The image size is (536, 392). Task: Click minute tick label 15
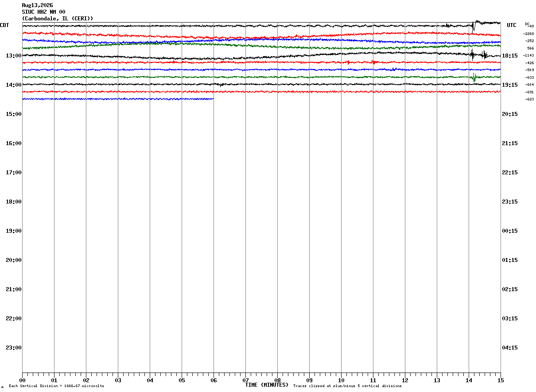click(501, 380)
